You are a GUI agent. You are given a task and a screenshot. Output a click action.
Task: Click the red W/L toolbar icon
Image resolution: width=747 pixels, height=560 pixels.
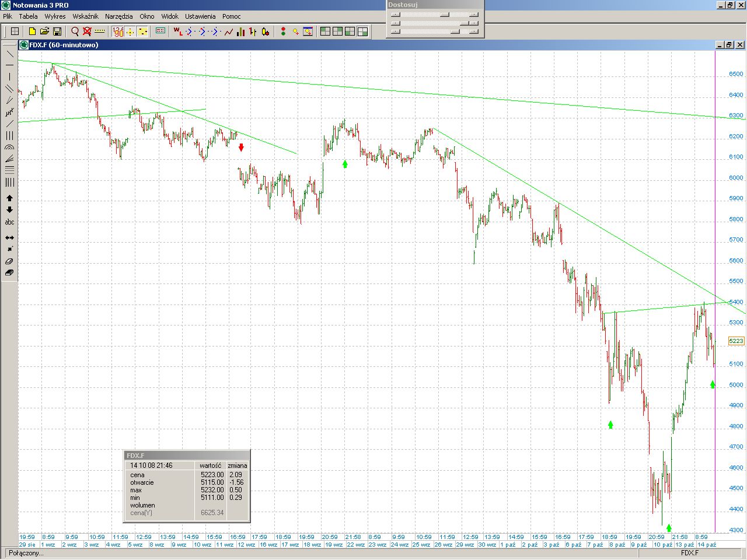pos(178,32)
